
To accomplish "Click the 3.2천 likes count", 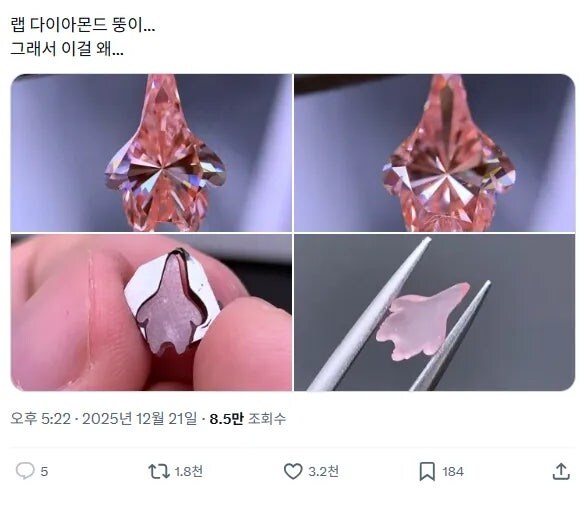I will (323, 471).
